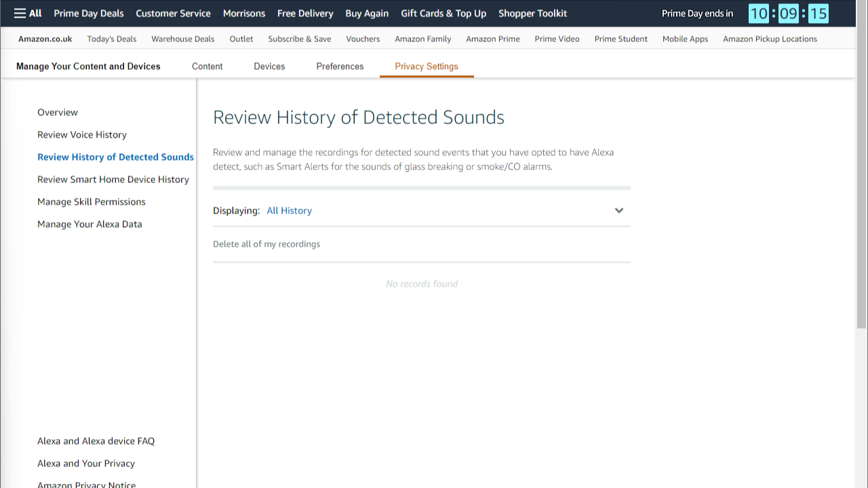Open Customer Service from top bar

click(x=173, y=14)
